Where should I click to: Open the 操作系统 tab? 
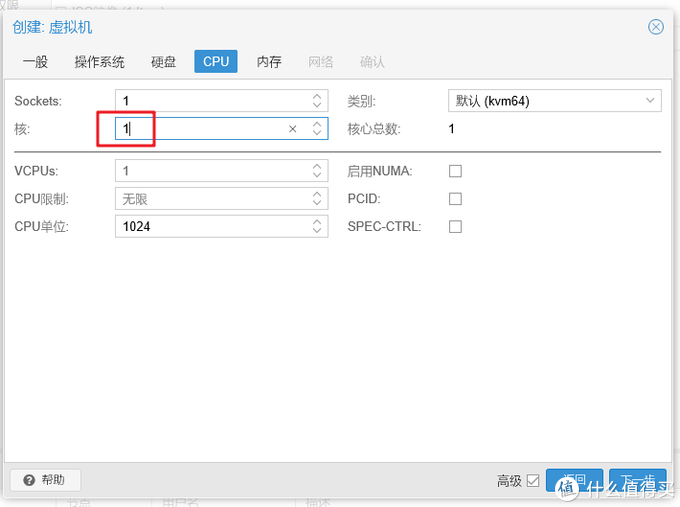click(x=99, y=62)
